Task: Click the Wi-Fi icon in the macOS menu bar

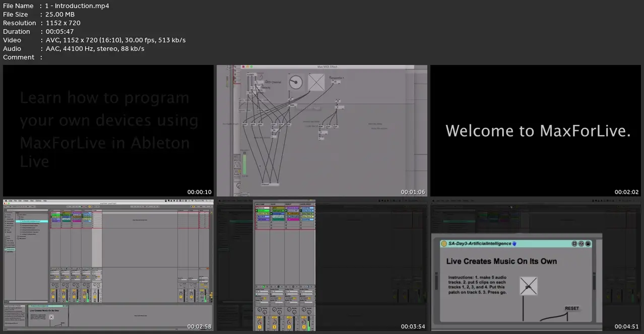Action: pos(194,201)
